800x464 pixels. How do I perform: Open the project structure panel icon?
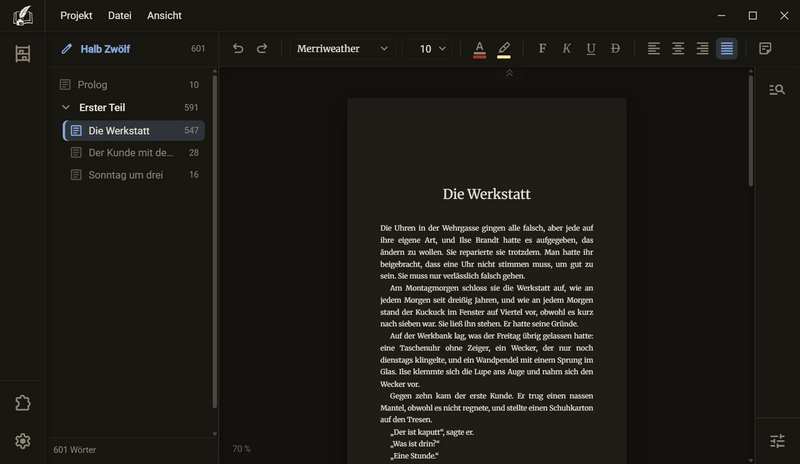(22, 54)
